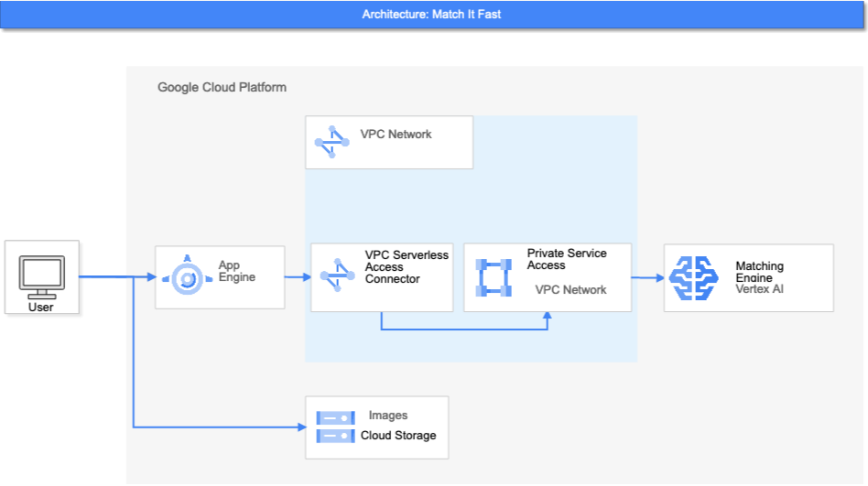Click the User monitor icon
The height and width of the screenshot is (486, 868).
click(42, 276)
